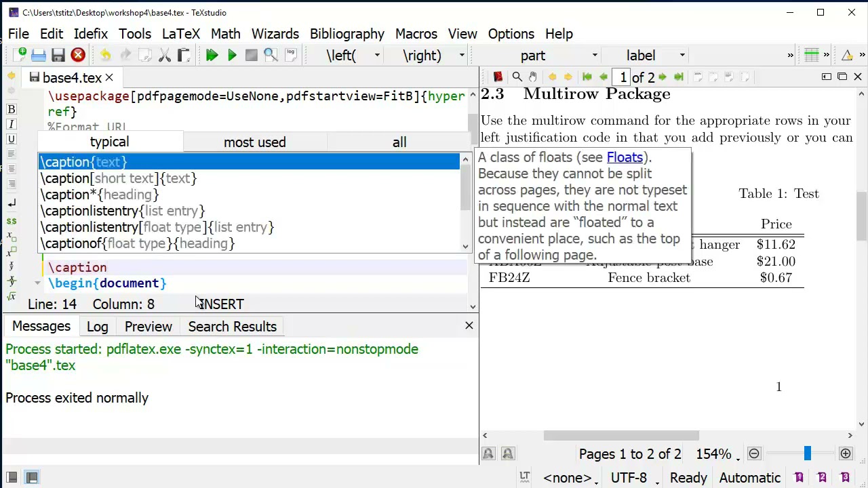
Task: Select the hand scroll tool in the PDF viewer
Action: pyautogui.click(x=533, y=77)
